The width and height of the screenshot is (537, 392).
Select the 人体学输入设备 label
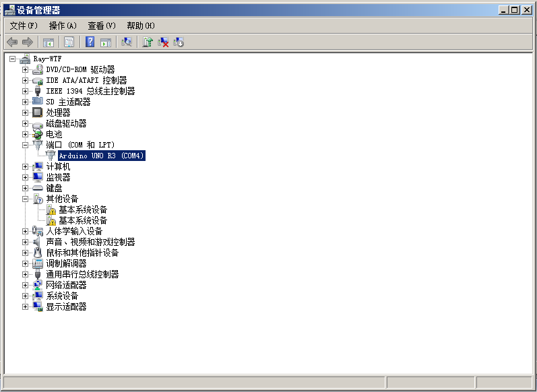coord(74,232)
